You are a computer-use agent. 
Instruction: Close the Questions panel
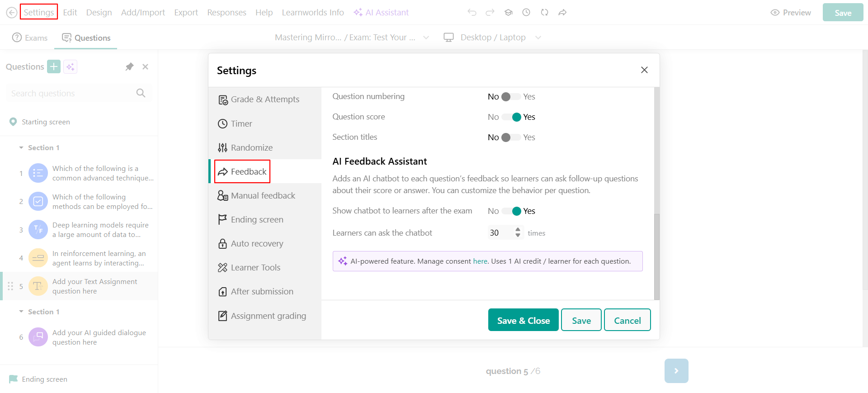(x=146, y=67)
